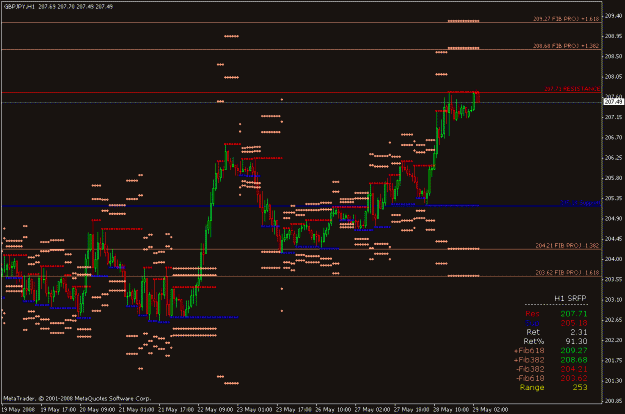Click 27 May 18:00 on the time axis

click(x=411, y=410)
